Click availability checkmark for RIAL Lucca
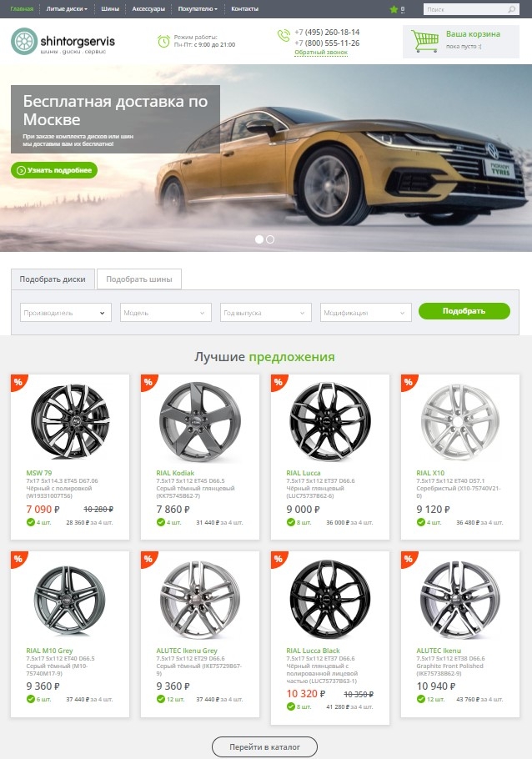 pos(291,522)
